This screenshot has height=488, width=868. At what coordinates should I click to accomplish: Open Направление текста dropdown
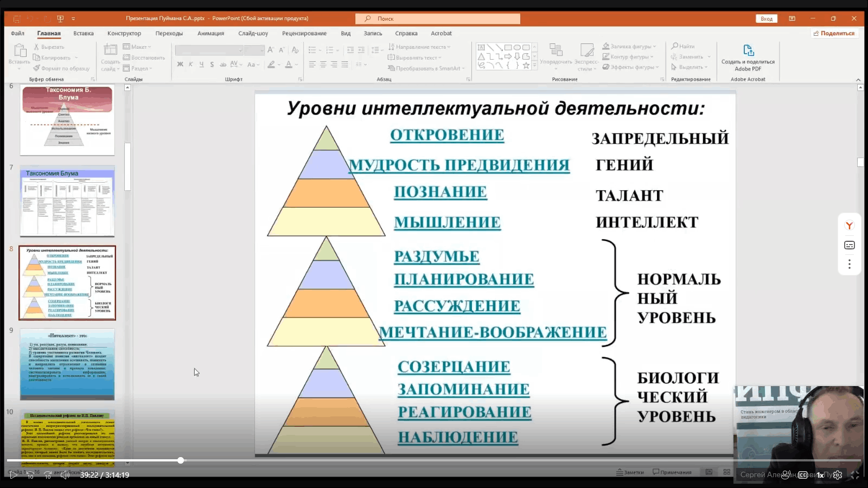click(x=419, y=47)
